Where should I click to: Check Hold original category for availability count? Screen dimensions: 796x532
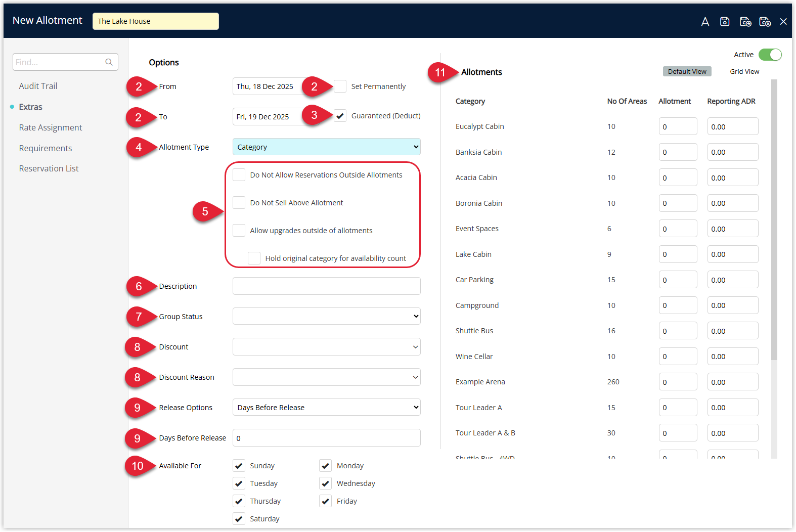coord(254,258)
